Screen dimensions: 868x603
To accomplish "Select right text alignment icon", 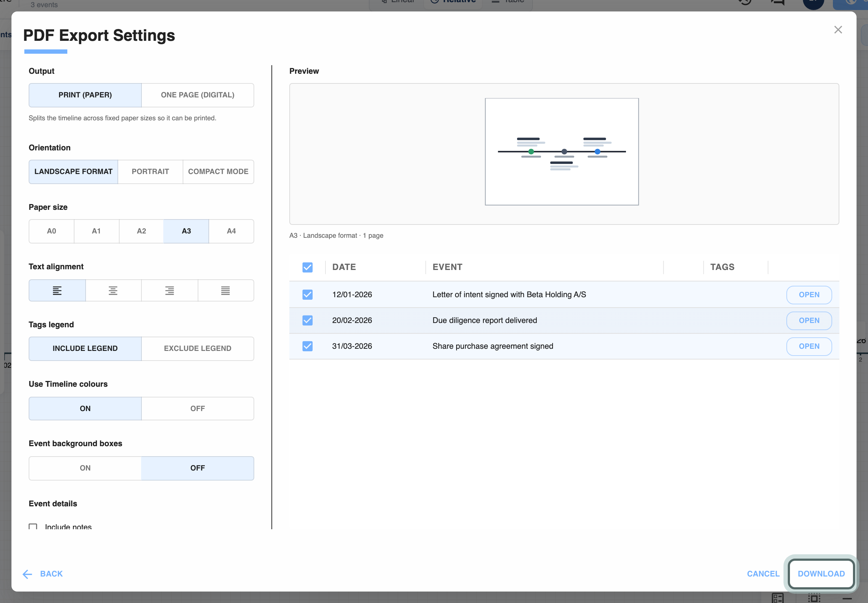I will click(170, 290).
